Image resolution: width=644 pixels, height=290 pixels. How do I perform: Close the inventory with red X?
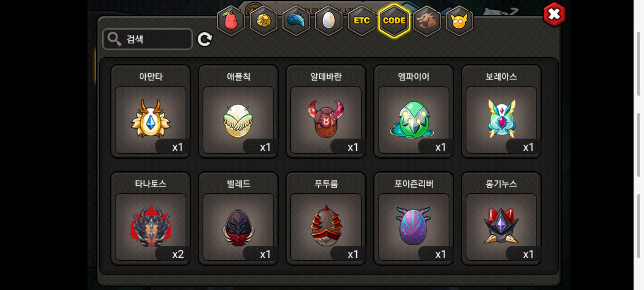tap(554, 15)
